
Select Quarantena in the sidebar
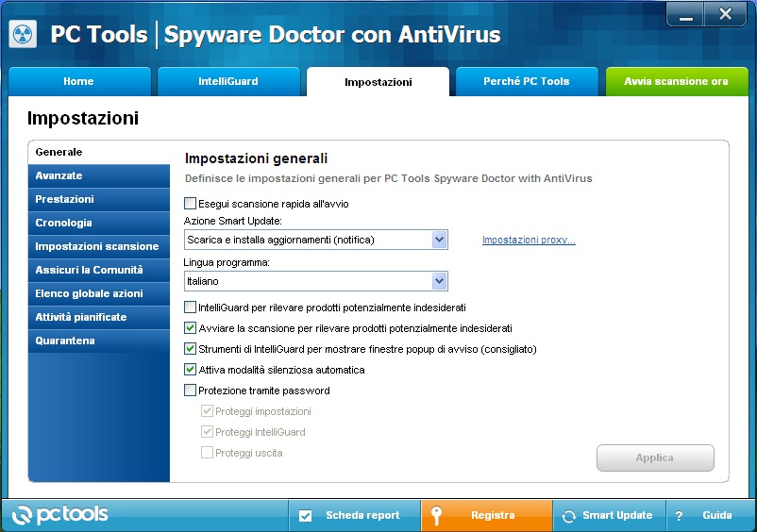65,341
